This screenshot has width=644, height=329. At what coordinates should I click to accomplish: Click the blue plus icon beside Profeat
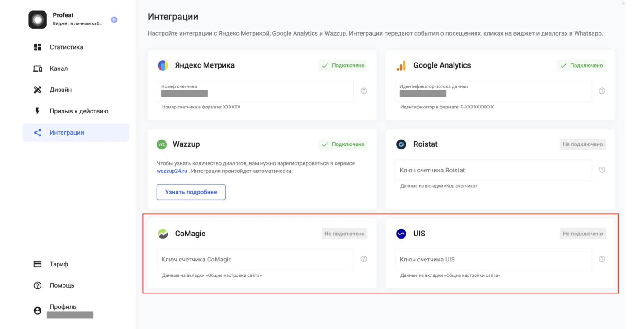pyautogui.click(x=114, y=20)
